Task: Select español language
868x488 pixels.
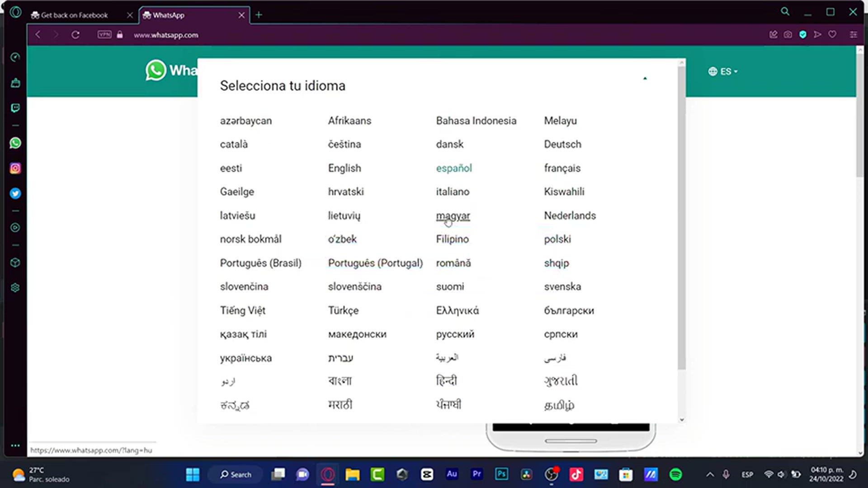Action: point(454,168)
